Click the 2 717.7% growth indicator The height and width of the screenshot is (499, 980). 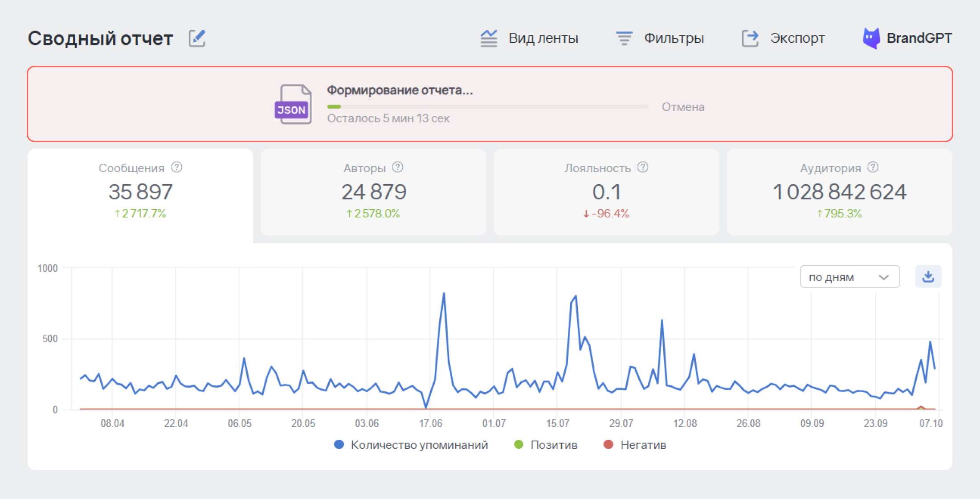pyautogui.click(x=140, y=214)
